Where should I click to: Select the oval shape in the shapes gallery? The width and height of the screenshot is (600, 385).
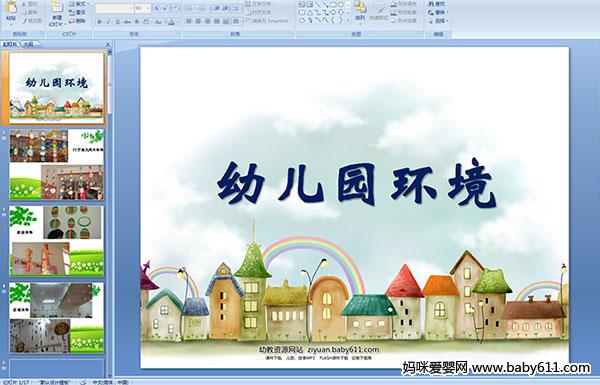(342, 5)
